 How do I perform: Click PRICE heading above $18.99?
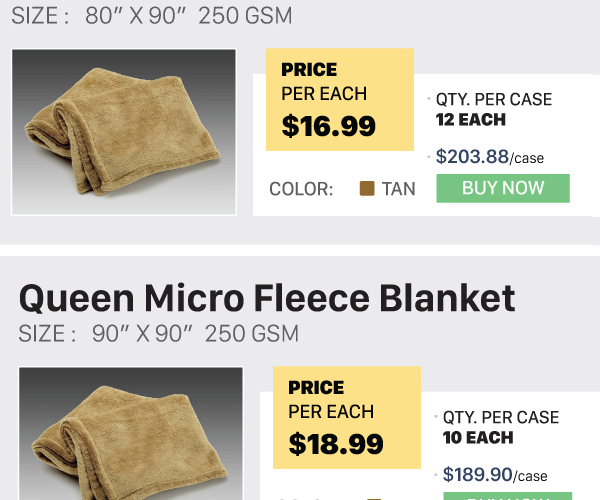pyautogui.click(x=316, y=388)
